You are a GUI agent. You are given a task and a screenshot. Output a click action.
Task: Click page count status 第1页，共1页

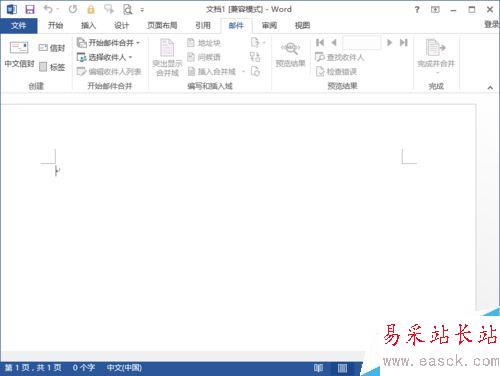tap(33, 368)
